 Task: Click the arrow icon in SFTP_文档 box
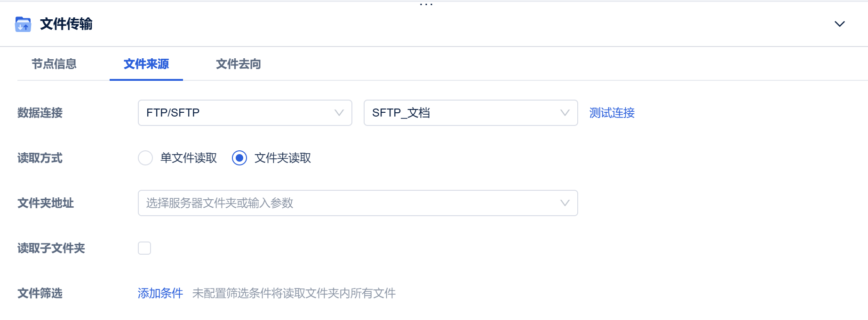[565, 113]
